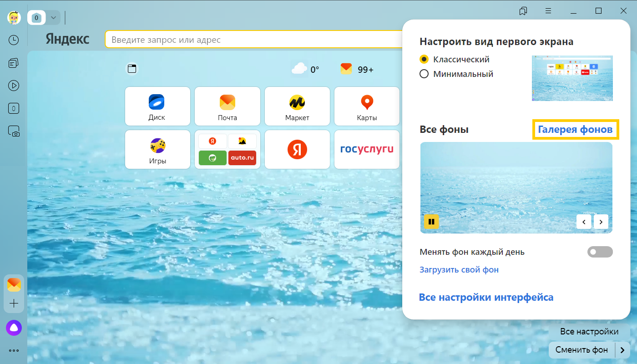Select the Минимальный radio option
This screenshot has height=364, width=637.
424,74
